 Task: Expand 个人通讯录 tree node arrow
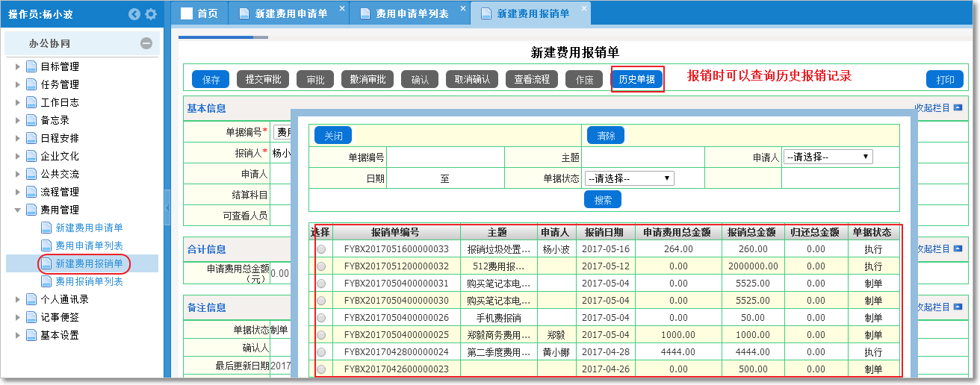pyautogui.click(x=18, y=299)
